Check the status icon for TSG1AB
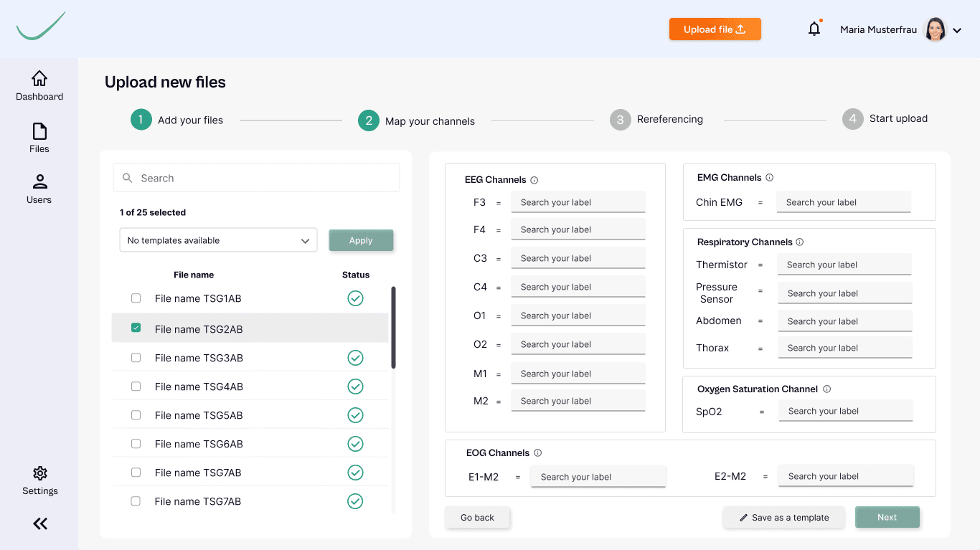Viewport: 980px width, 550px height. (x=355, y=298)
